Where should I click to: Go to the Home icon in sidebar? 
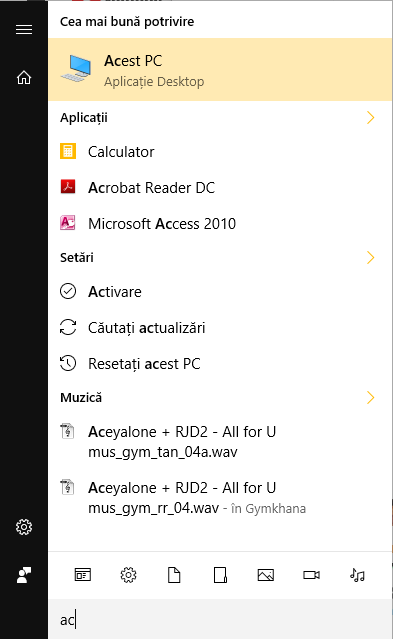click(24, 77)
